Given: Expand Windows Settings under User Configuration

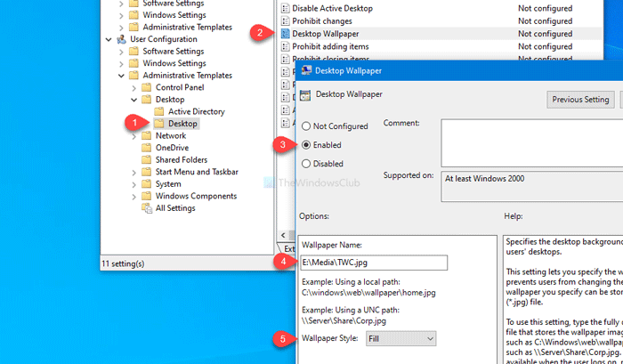Looking at the screenshot, I should [121, 63].
